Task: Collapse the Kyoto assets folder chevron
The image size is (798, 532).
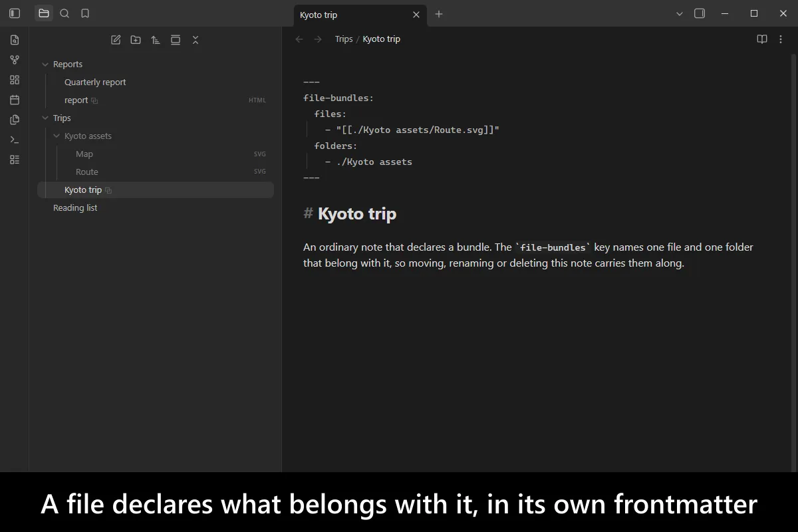Action: (x=57, y=136)
